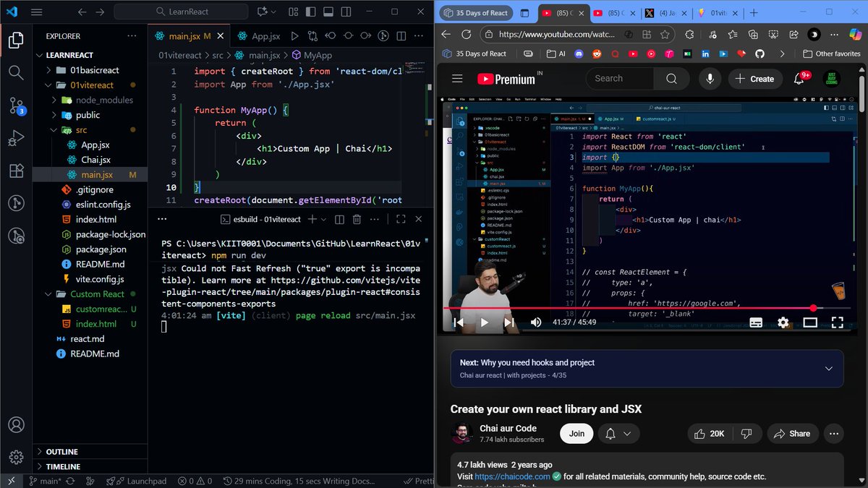Switch player to theater mode
Image resolution: width=868 pixels, height=488 pixels.
pyautogui.click(x=810, y=322)
